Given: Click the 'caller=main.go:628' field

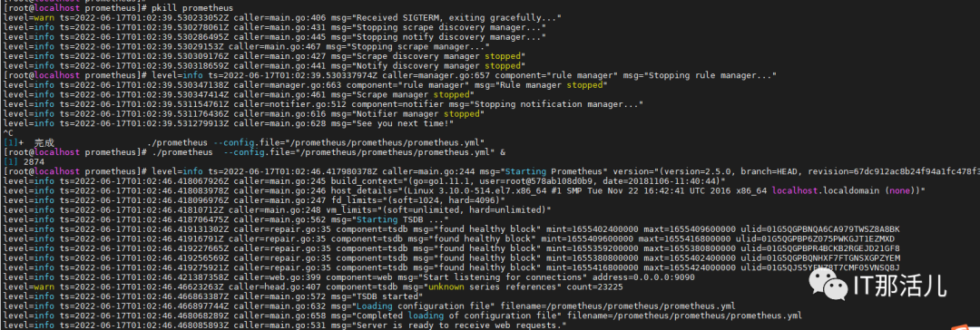Looking at the screenshot, I should click(279, 123).
